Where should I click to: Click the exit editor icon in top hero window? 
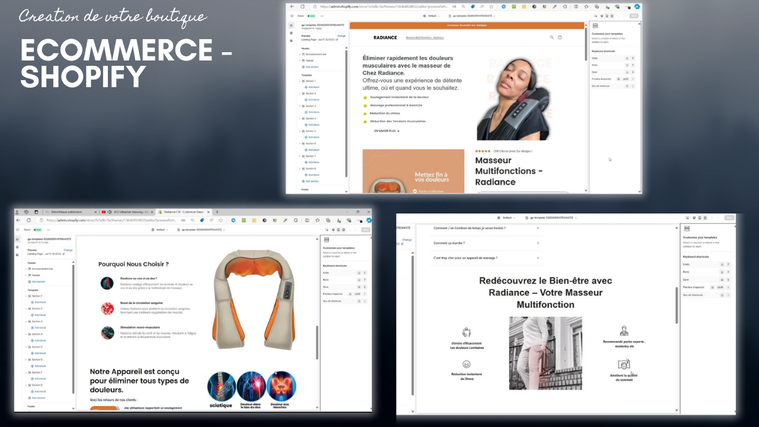pyautogui.click(x=291, y=16)
